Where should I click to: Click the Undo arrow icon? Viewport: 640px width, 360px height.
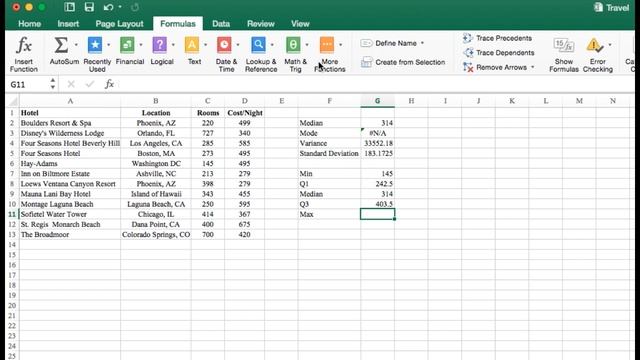point(108,7)
